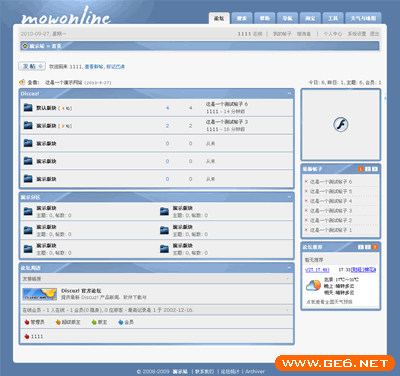Image resolution: width=400 pixels, height=376 pixels.
Task: Click the orange 超级版主 legend icon
Action: [x=58, y=322]
